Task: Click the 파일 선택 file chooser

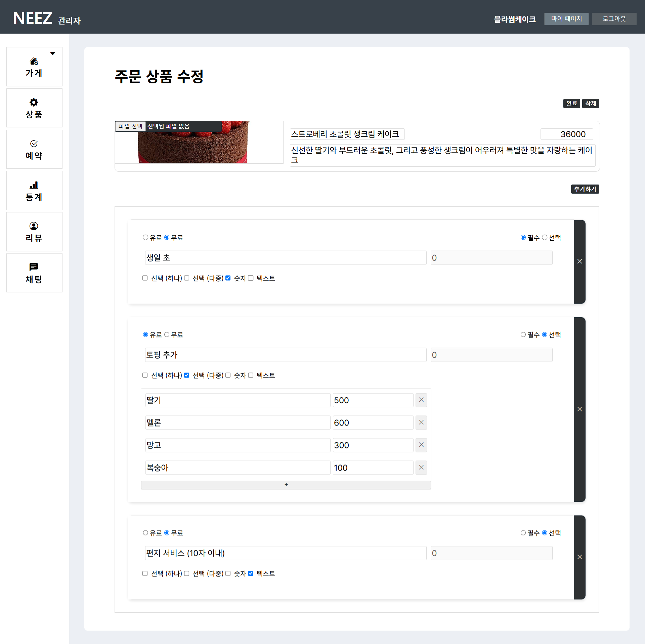Action: (130, 126)
